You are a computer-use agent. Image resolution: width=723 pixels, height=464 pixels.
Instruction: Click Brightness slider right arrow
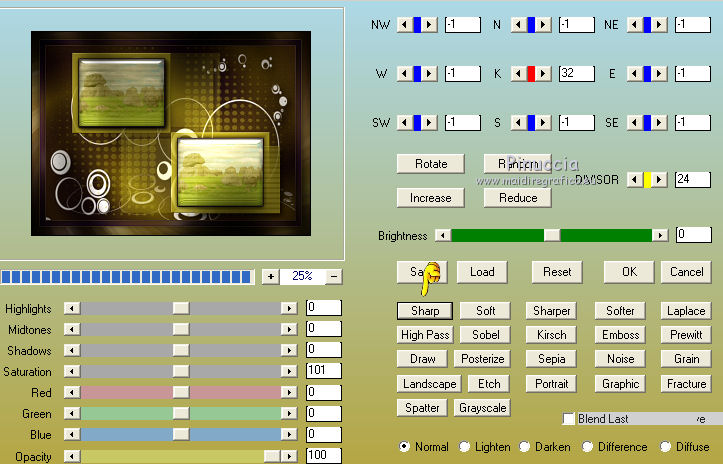(659, 235)
